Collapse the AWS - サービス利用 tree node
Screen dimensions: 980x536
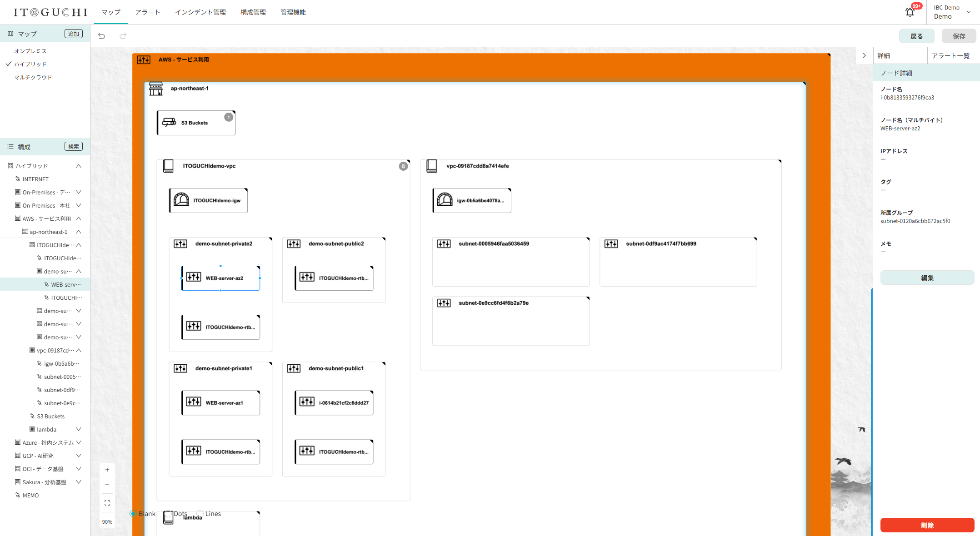(79, 218)
